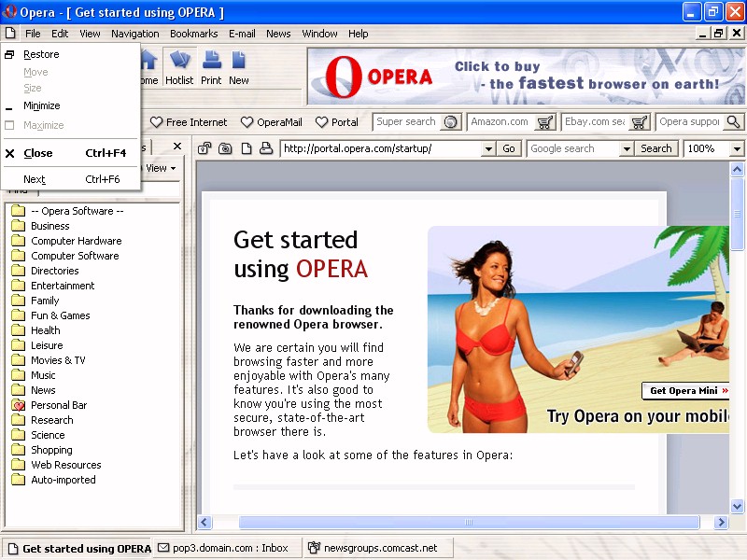
Task: Click the Go button
Action: pos(509,148)
